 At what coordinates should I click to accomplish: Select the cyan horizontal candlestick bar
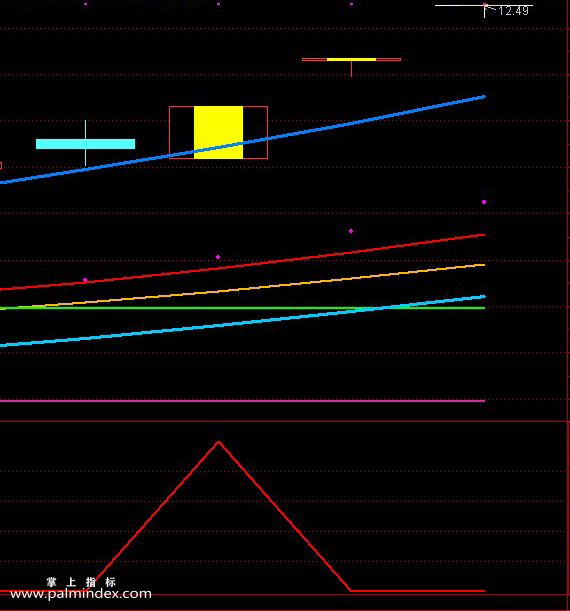pos(85,144)
